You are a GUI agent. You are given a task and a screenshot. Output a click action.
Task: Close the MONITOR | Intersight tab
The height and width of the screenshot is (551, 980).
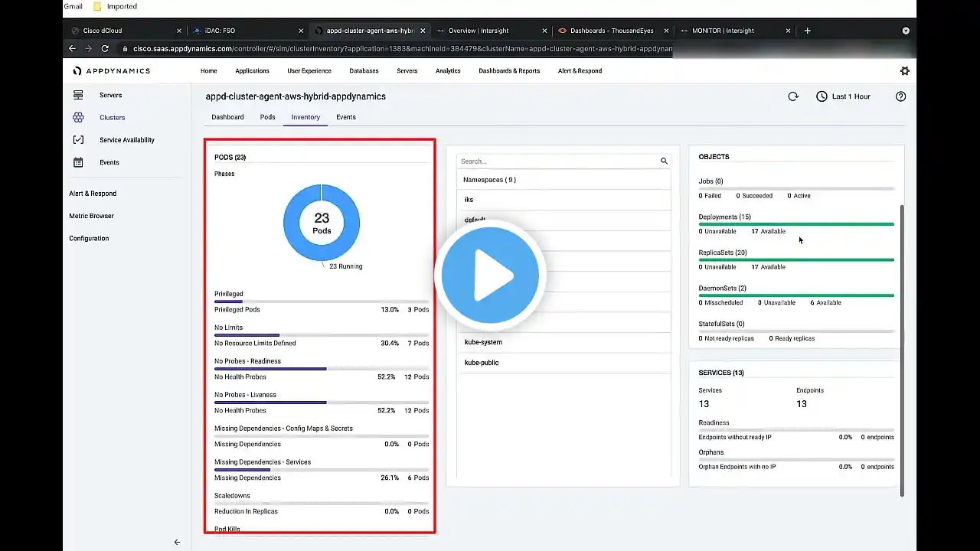tap(788, 31)
